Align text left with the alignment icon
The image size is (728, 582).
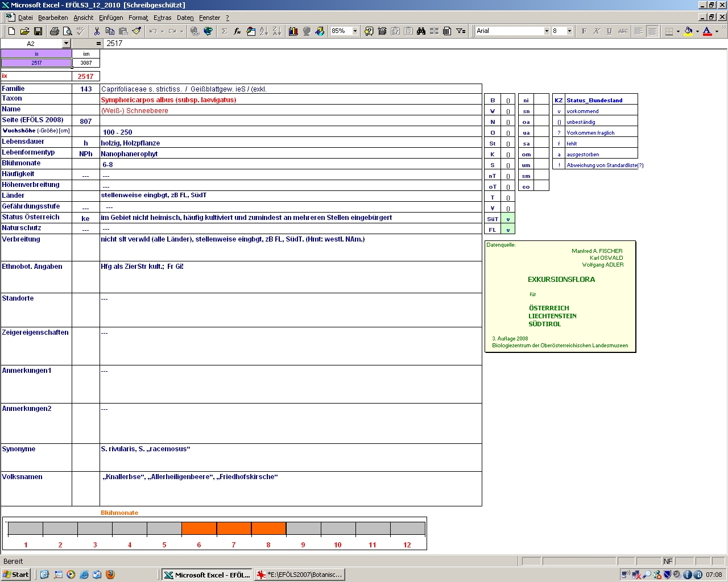click(x=639, y=31)
